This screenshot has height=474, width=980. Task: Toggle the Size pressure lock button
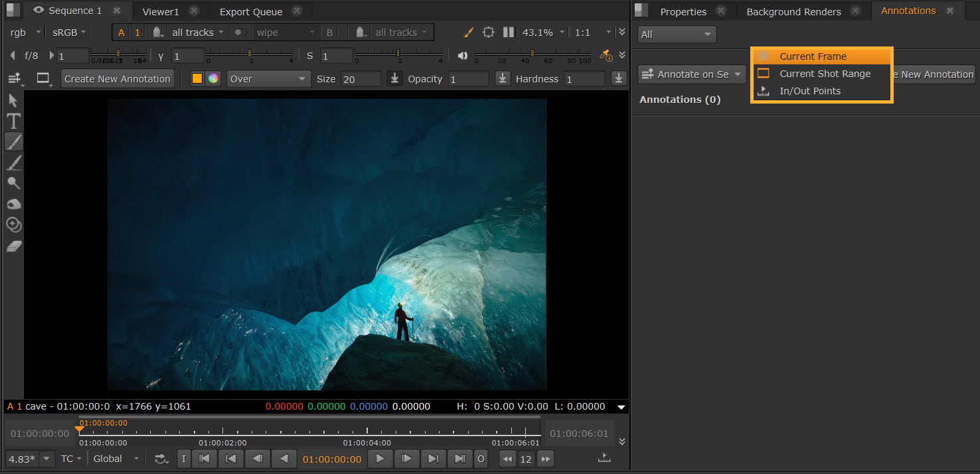394,79
